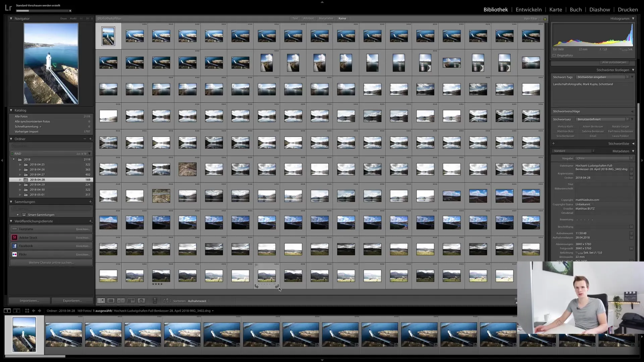This screenshot has width=644, height=362.
Task: Select Metadaten library filter tab
Action: pyautogui.click(x=326, y=18)
